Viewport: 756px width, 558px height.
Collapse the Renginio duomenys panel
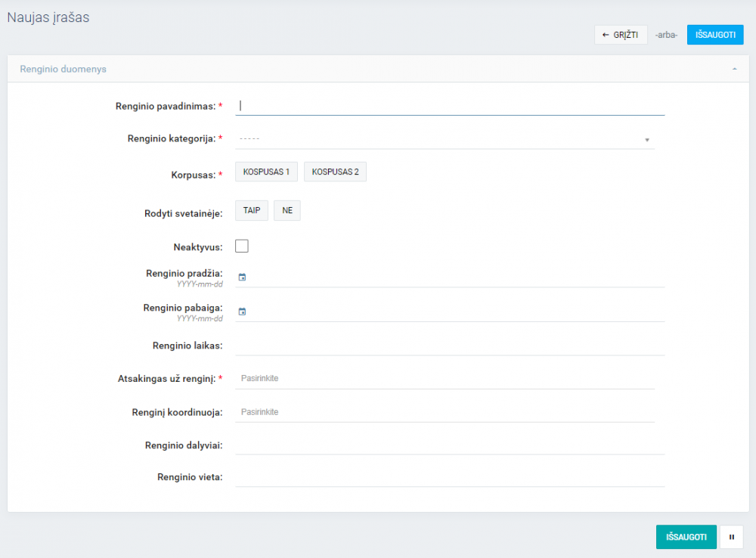click(734, 69)
